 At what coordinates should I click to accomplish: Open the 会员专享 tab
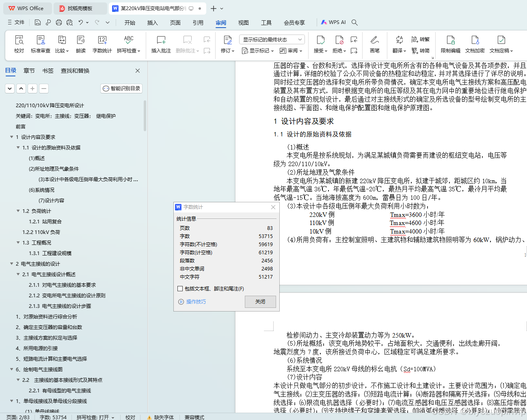point(294,23)
